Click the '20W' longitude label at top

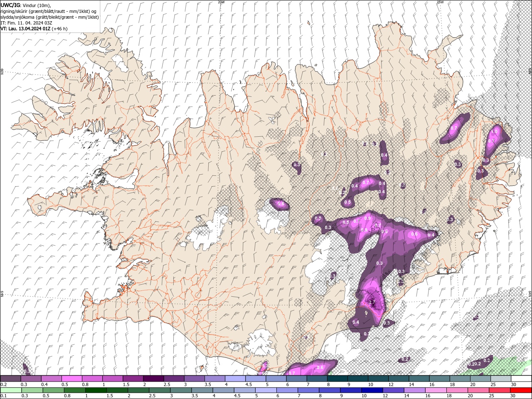[x=221, y=2]
